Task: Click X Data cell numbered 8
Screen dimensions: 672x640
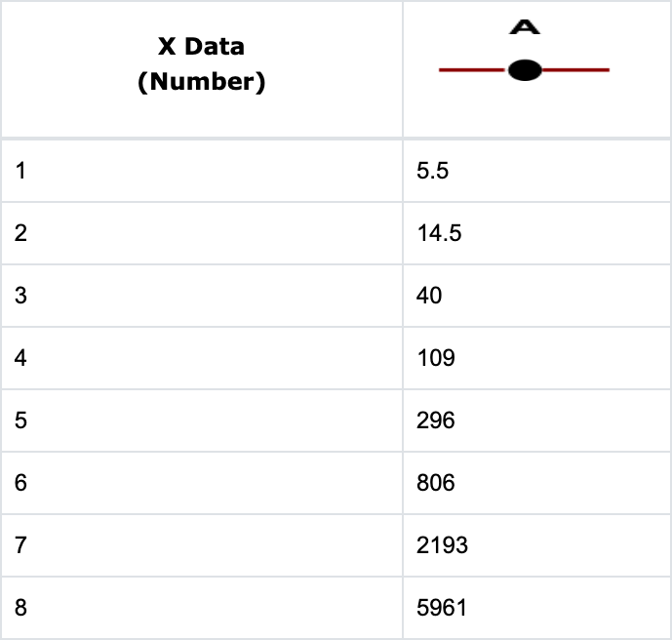Action: coord(20,608)
